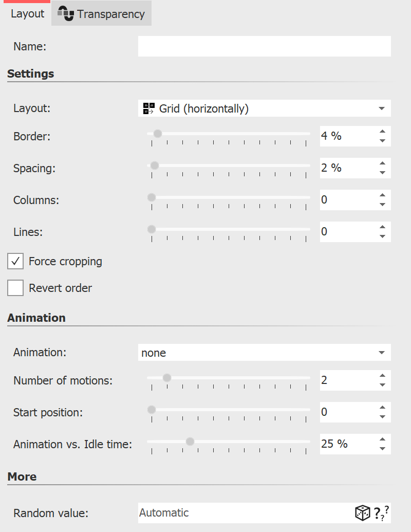411x532 pixels.
Task: Decrease Lines using the down arrow
Action: [383, 236]
